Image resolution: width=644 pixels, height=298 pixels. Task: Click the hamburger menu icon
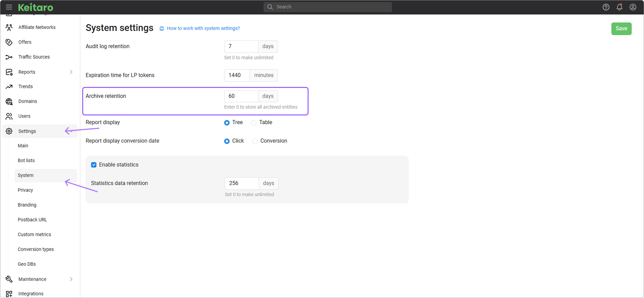9,7
